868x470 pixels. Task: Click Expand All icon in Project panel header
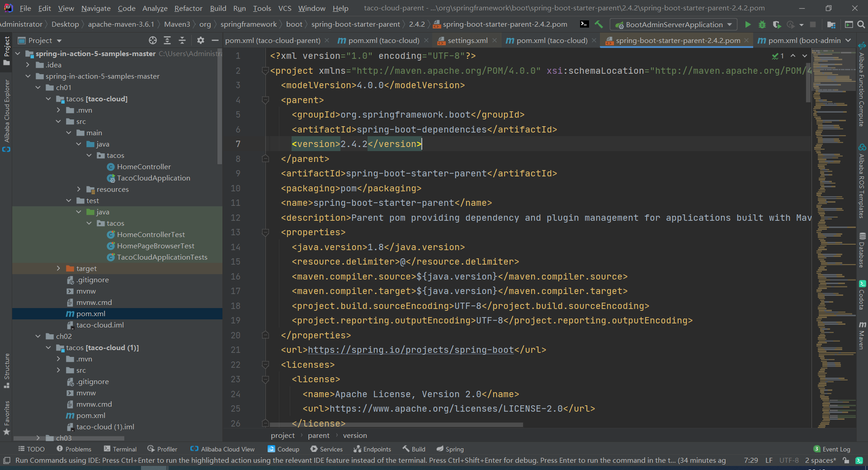coord(167,40)
